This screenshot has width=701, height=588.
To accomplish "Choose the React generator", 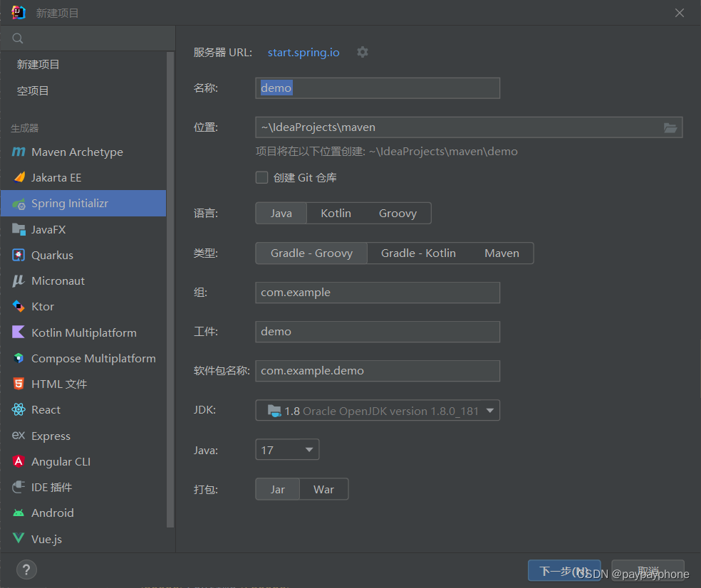I will coord(45,409).
